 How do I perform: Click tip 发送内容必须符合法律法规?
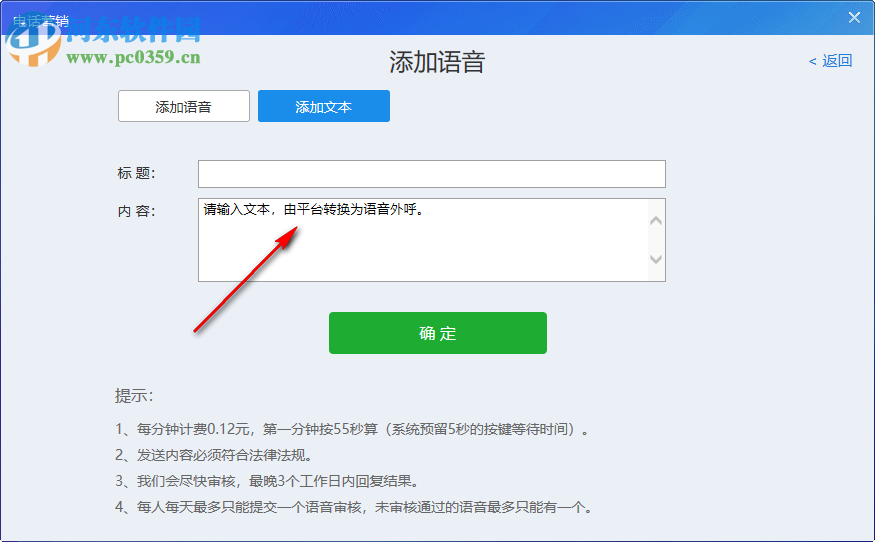click(214, 455)
